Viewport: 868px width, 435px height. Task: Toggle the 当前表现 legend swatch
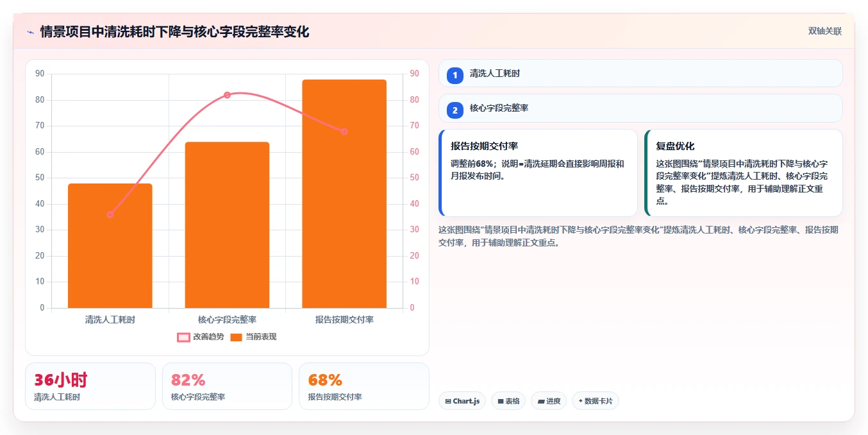pos(236,337)
